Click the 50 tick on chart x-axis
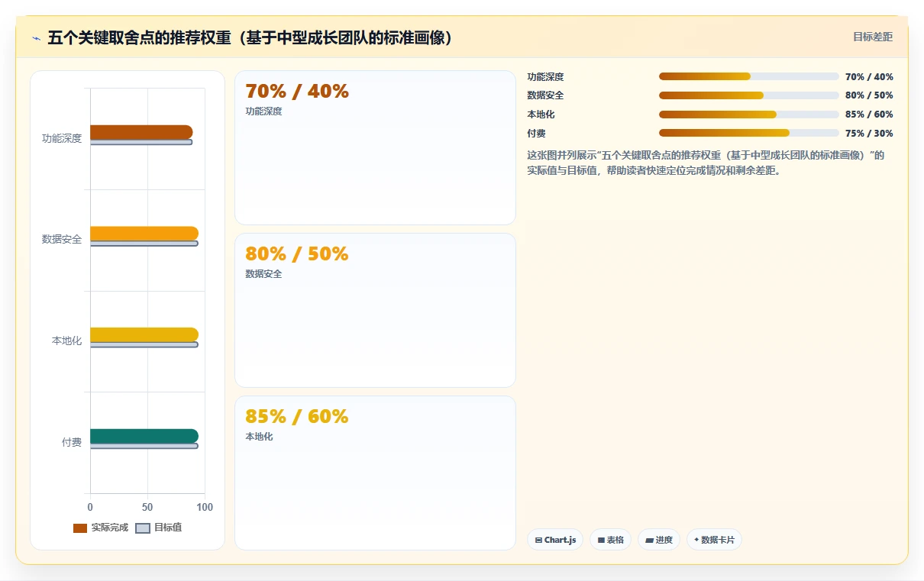The width and height of the screenshot is (924, 581). pos(147,507)
